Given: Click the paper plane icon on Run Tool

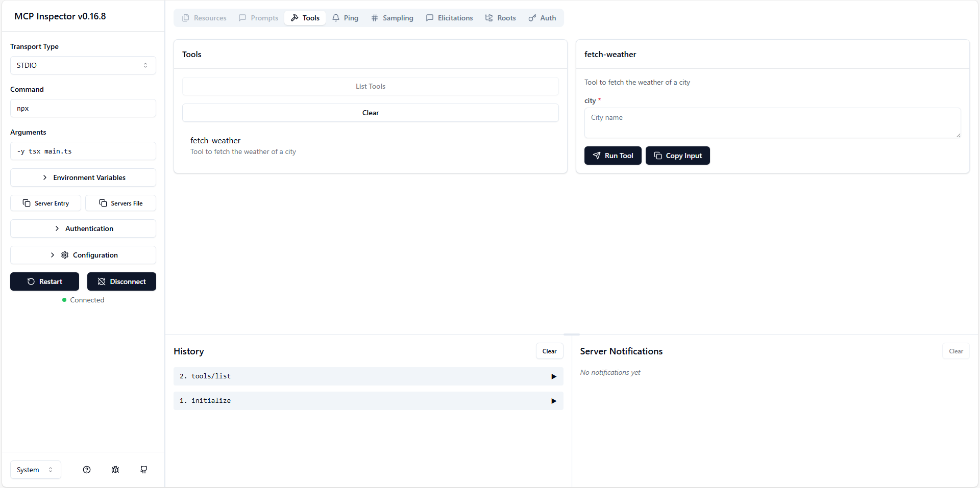Looking at the screenshot, I should (597, 156).
